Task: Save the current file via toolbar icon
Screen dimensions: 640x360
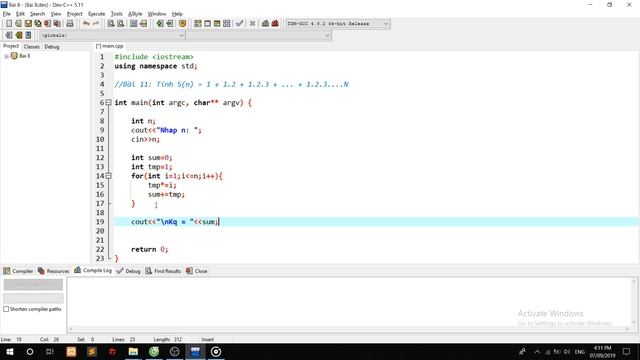Action: pos(28,24)
